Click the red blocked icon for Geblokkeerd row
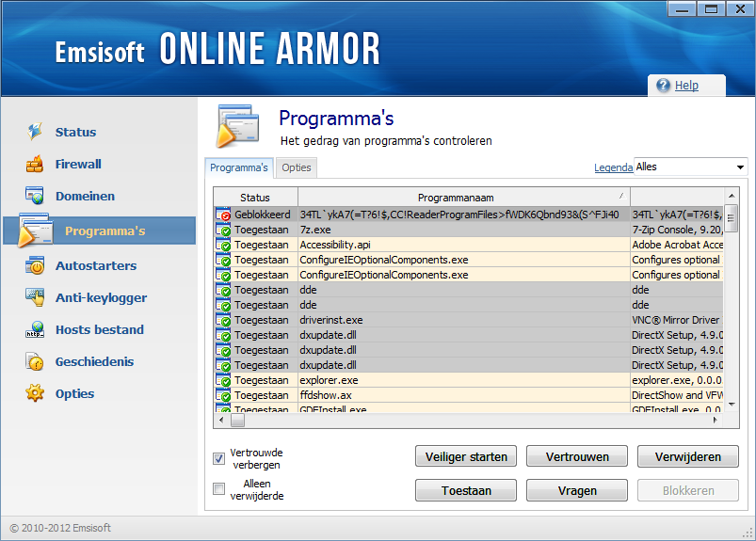The image size is (756, 541). click(x=223, y=215)
